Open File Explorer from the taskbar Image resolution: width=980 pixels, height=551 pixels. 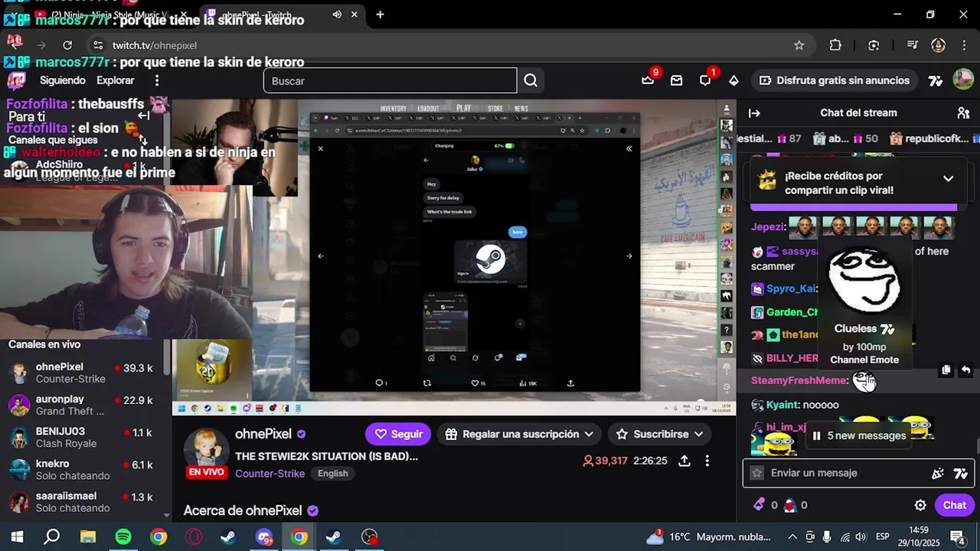pyautogui.click(x=88, y=536)
